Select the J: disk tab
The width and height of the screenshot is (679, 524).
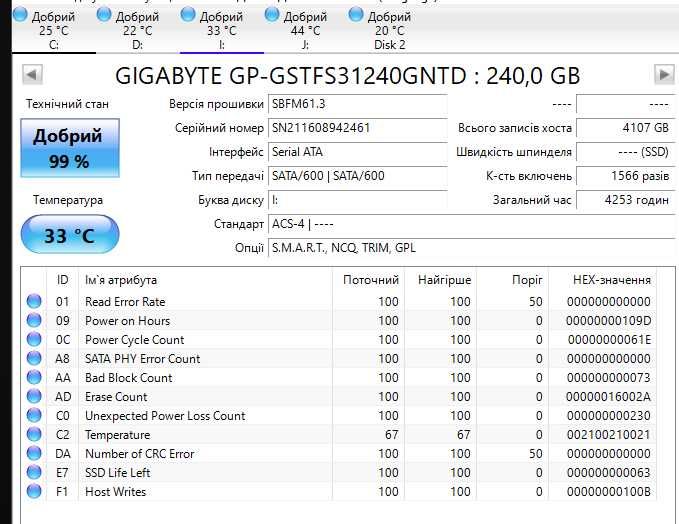point(306,30)
